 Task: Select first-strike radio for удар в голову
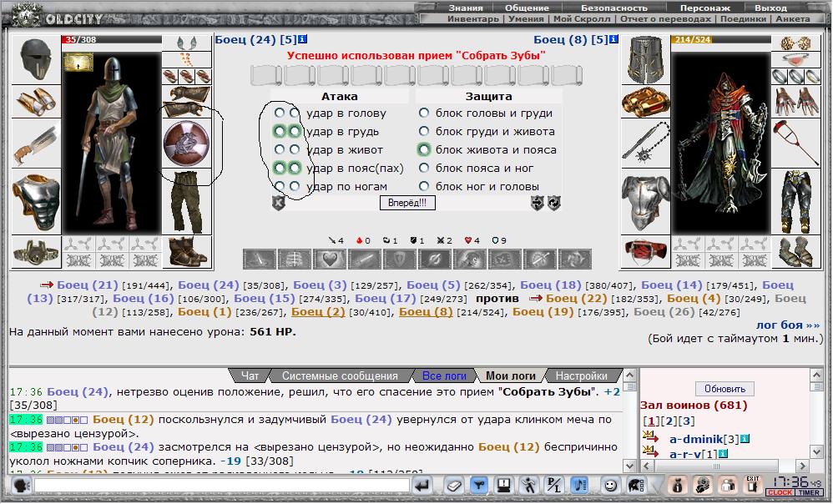tap(280, 113)
